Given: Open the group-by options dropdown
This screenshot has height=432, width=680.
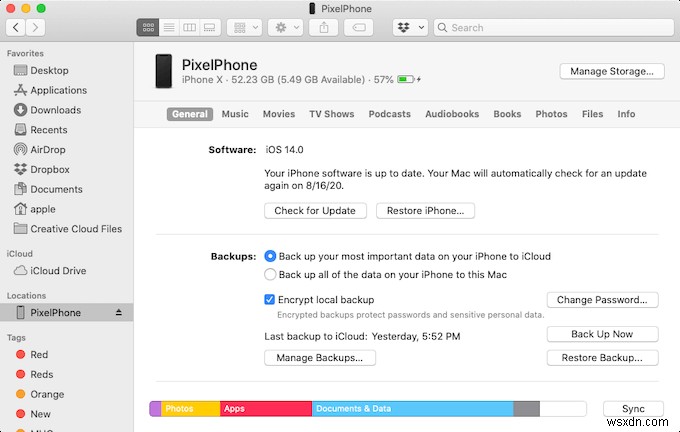Looking at the screenshot, I should [x=245, y=27].
